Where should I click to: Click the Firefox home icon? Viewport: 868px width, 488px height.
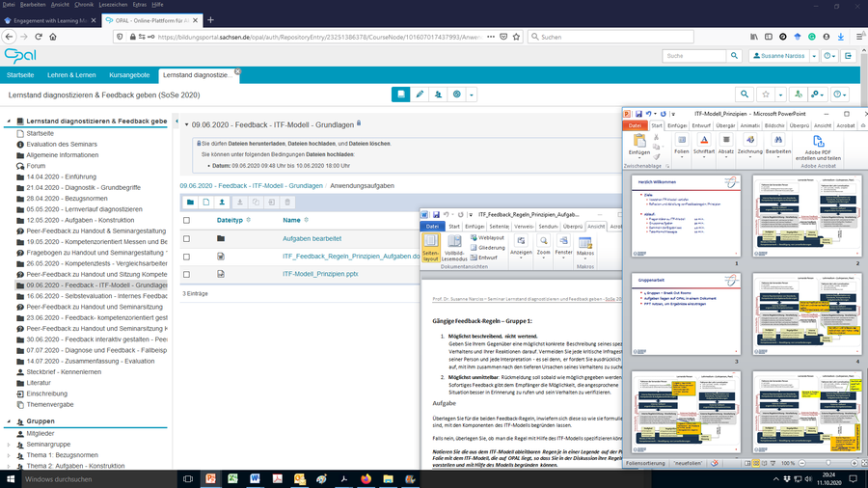[53, 37]
